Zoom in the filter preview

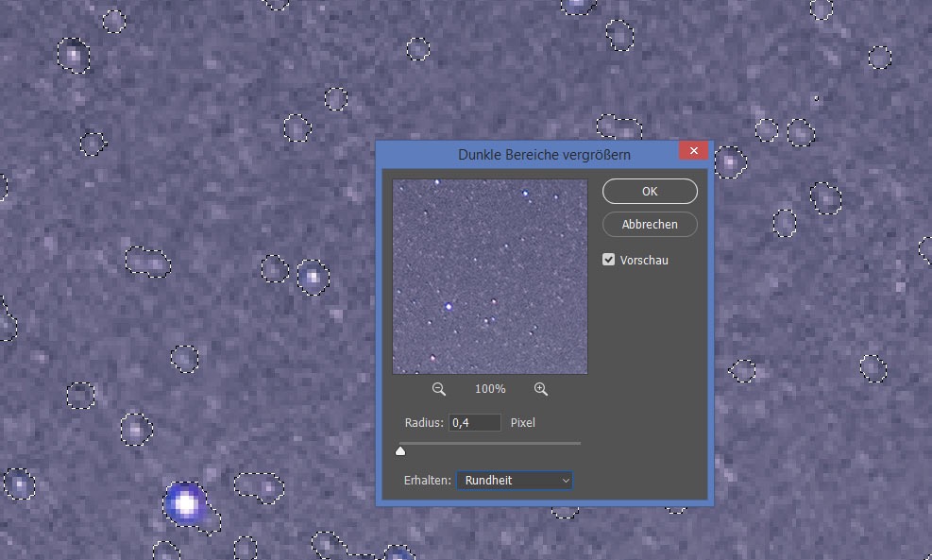click(x=541, y=389)
